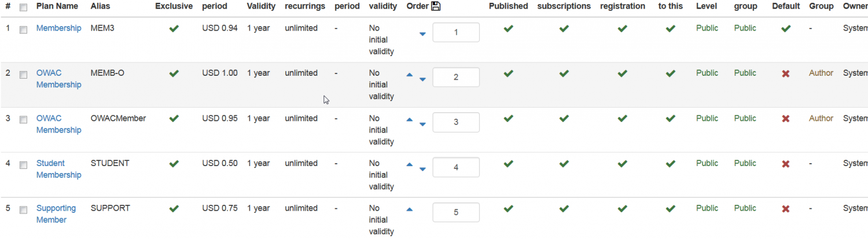The height and width of the screenshot is (239, 868).
Task: Tick the checkbox for Student Membership row
Action: click(x=23, y=165)
